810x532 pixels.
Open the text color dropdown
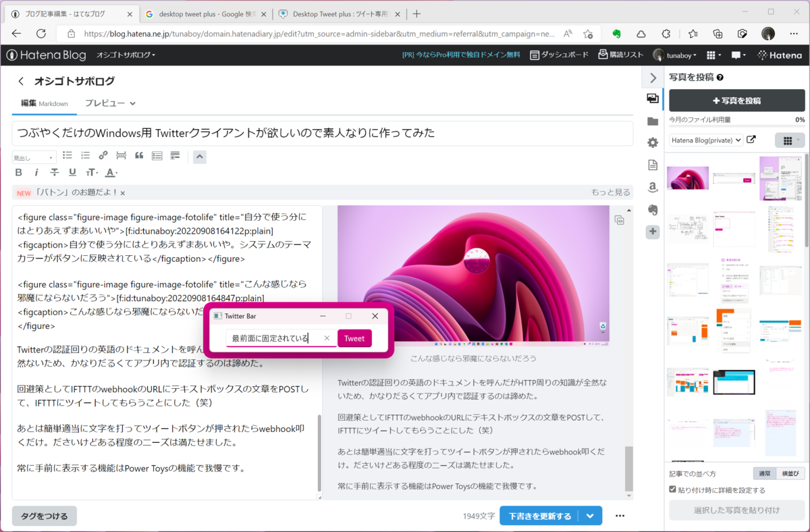[111, 173]
